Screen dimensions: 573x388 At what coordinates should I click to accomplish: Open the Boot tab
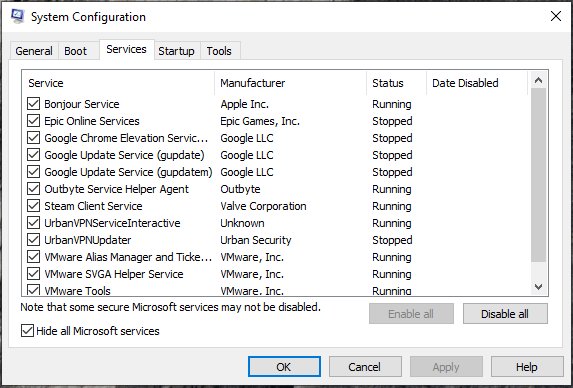coord(75,51)
